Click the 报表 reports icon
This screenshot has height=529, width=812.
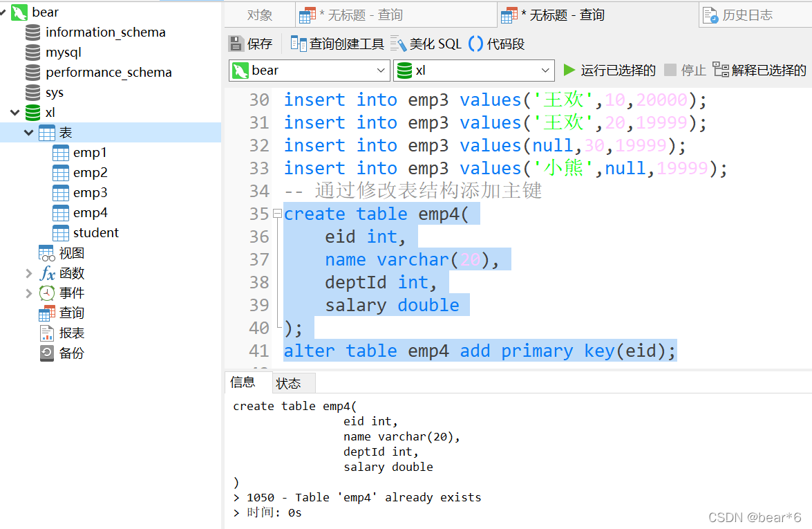[x=46, y=333]
